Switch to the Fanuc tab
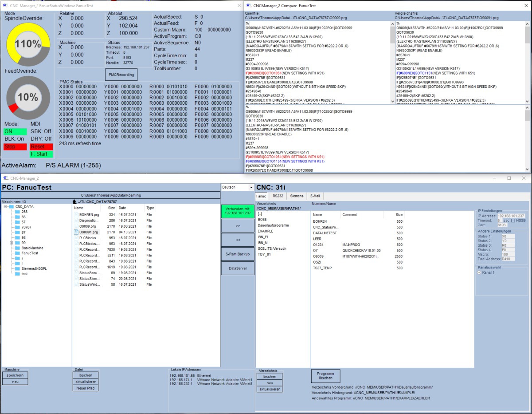Viewport: 532px width, 414px height. (x=262, y=196)
